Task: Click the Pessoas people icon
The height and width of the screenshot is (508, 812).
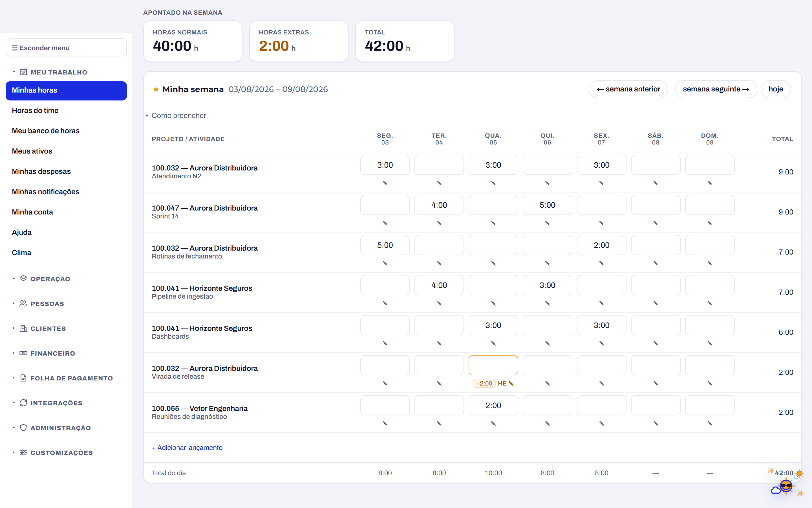Action: tap(23, 303)
